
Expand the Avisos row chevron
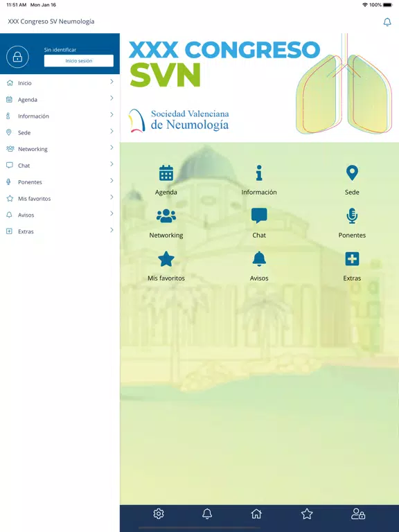(x=112, y=214)
